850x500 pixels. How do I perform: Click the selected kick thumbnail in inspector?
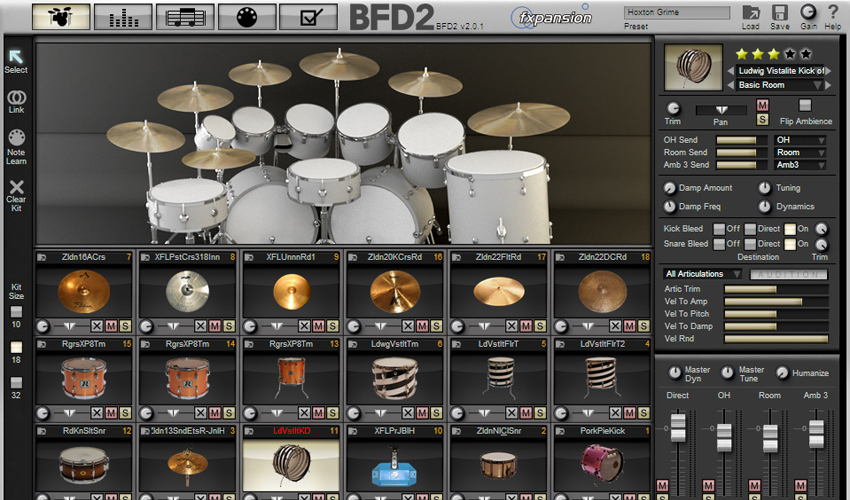(x=693, y=67)
